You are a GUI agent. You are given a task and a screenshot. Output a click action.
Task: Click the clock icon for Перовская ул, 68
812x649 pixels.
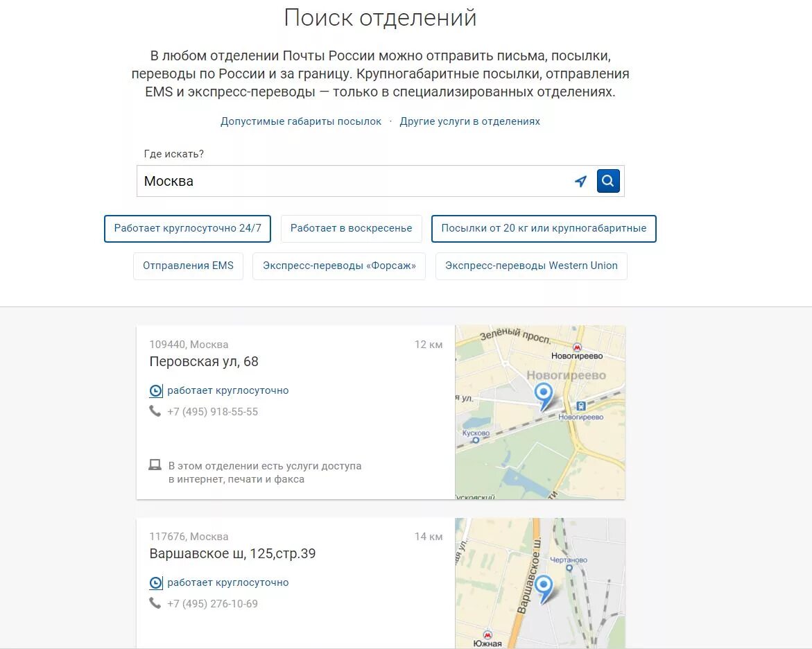coord(155,390)
